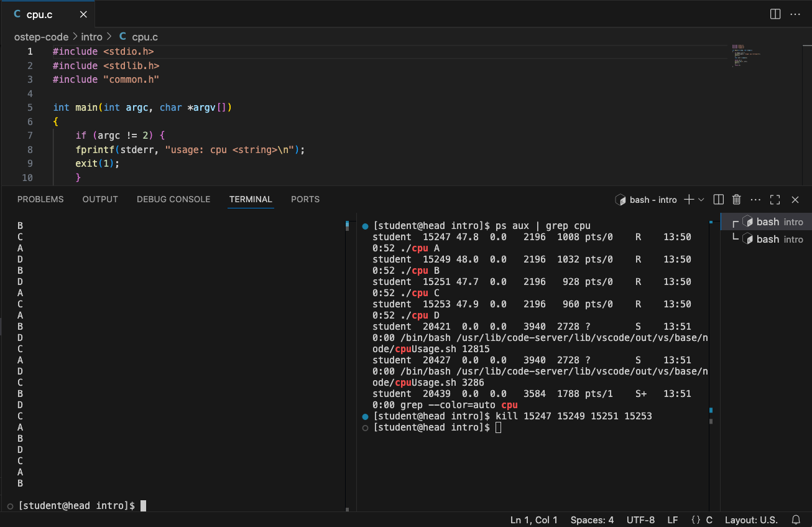
Task: Open notifications bell in status bar
Action: (x=796, y=520)
